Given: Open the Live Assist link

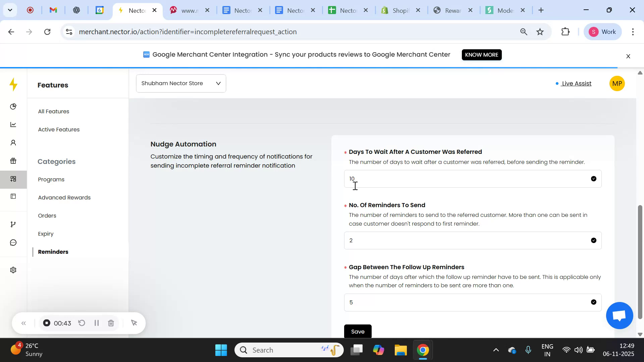Looking at the screenshot, I should (576, 83).
